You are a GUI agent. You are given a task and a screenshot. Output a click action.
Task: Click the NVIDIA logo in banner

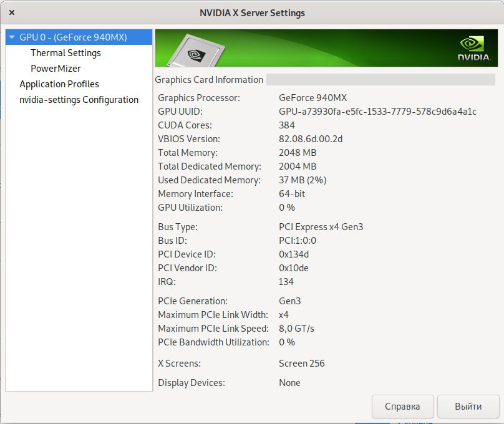coord(474,49)
